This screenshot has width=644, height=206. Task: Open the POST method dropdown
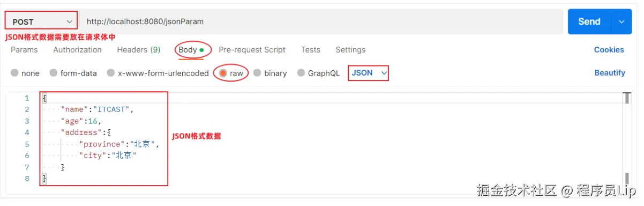coord(41,21)
